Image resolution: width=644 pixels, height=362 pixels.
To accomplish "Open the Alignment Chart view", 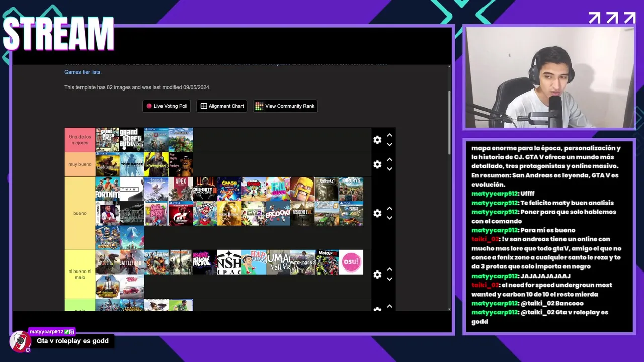I will (x=222, y=106).
